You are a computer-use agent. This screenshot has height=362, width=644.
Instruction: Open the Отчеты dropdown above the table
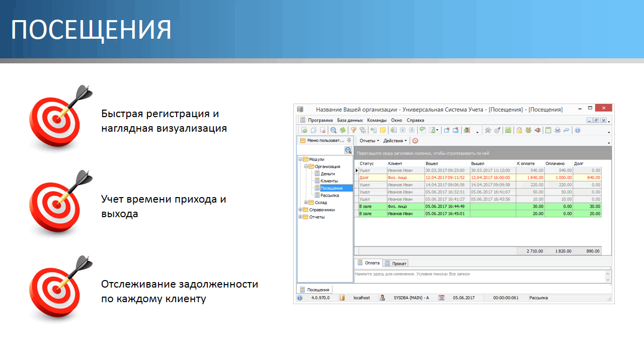[x=369, y=141]
